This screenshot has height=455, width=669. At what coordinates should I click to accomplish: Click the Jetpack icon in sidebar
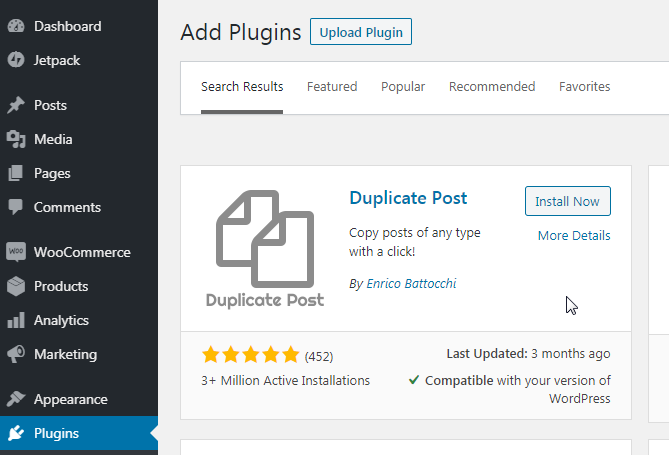tap(15, 60)
